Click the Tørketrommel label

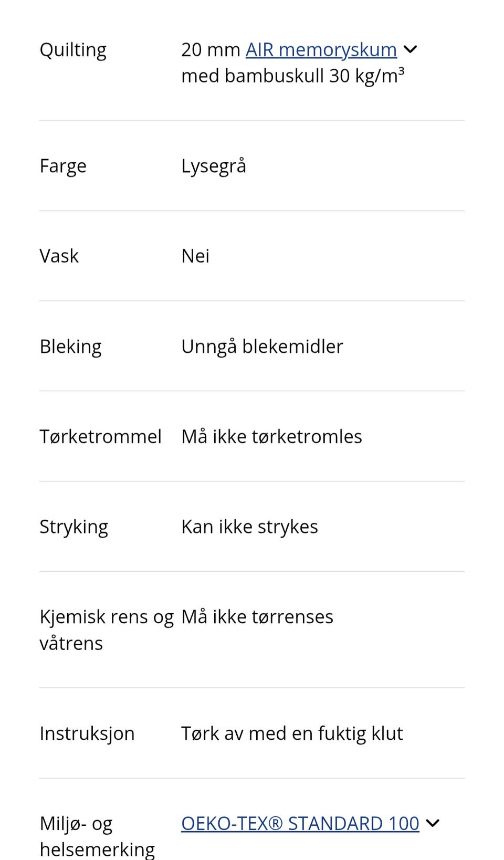(100, 437)
